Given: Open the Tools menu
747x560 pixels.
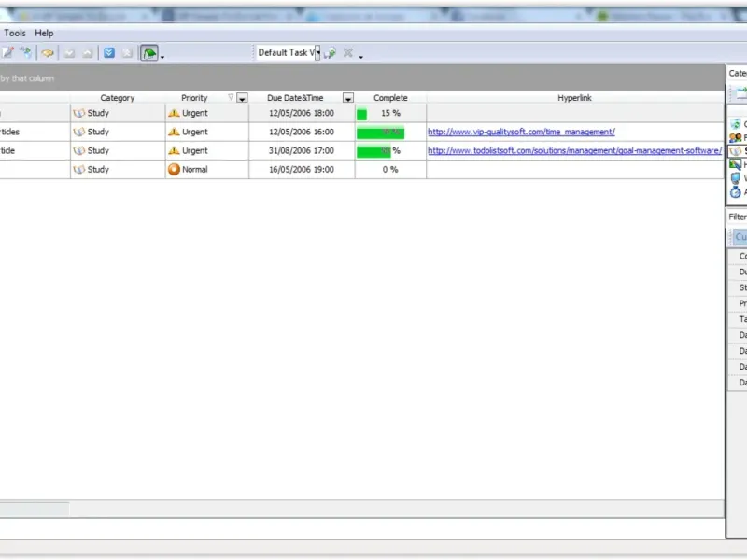Looking at the screenshot, I should (15, 34).
